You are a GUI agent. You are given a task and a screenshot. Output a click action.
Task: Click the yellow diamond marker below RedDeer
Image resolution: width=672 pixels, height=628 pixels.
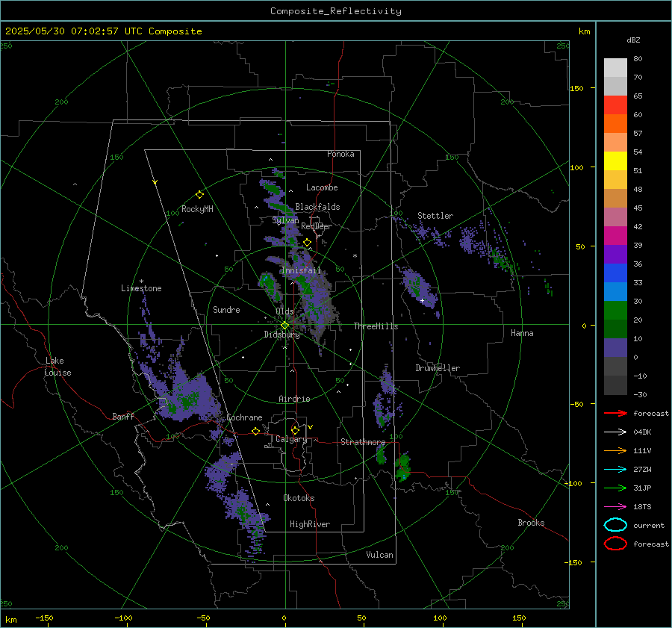(307, 243)
